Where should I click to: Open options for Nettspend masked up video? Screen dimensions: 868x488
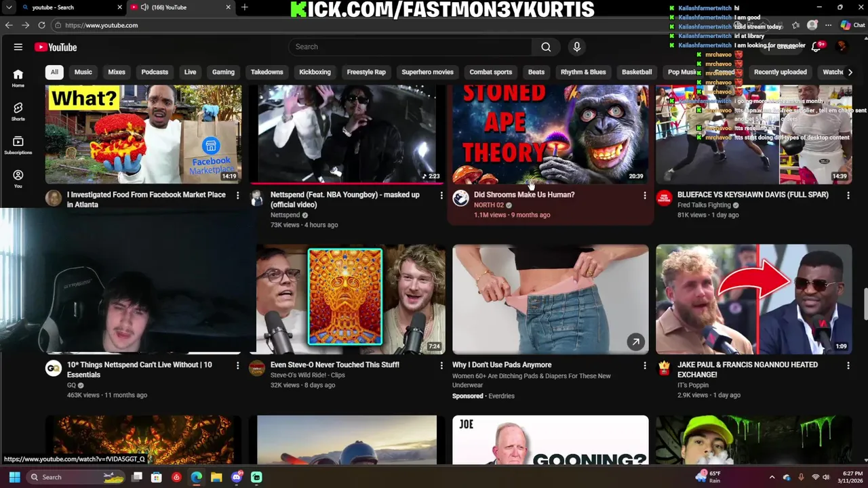pyautogui.click(x=441, y=195)
